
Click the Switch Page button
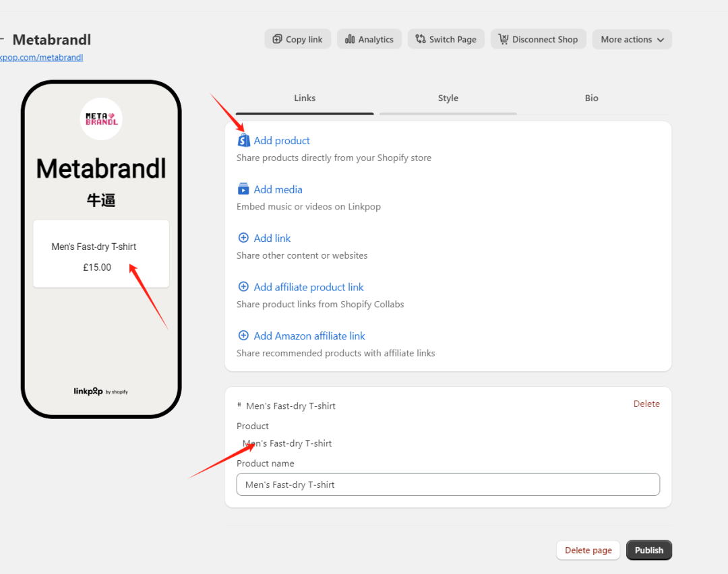(446, 40)
